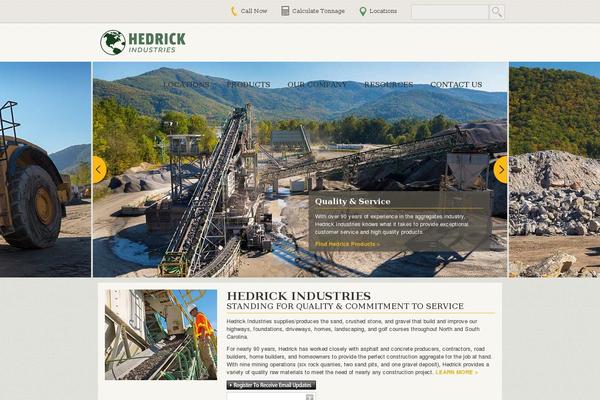600x400 pixels.
Task: Click the loader truck side slide image
Action: click(46, 170)
